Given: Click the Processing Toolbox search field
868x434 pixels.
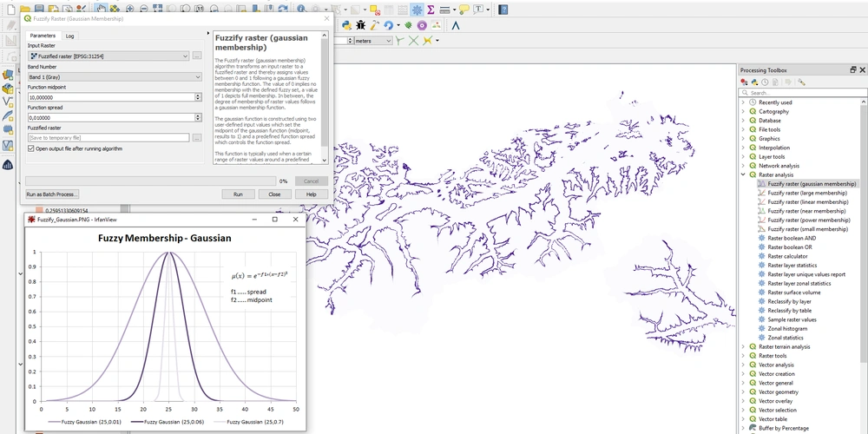Looking at the screenshot, I should point(803,93).
